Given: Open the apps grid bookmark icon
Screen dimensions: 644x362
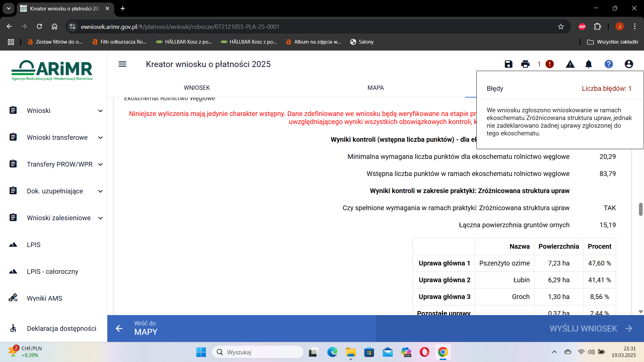Looking at the screenshot, I should pyautogui.click(x=11, y=42).
